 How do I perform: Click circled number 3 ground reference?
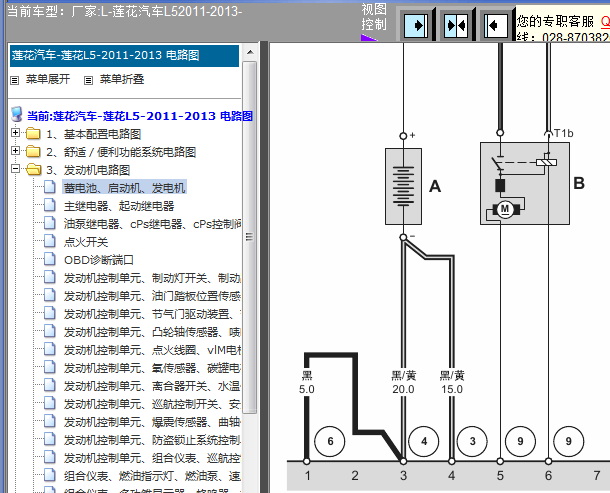(472, 441)
